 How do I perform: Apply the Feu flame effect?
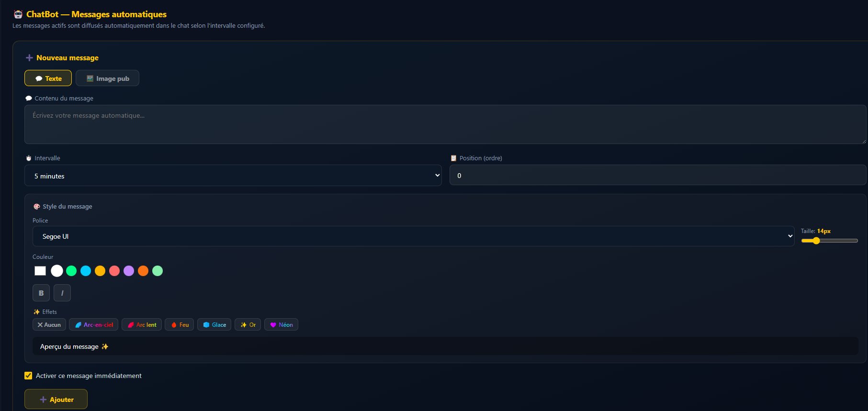pos(180,324)
